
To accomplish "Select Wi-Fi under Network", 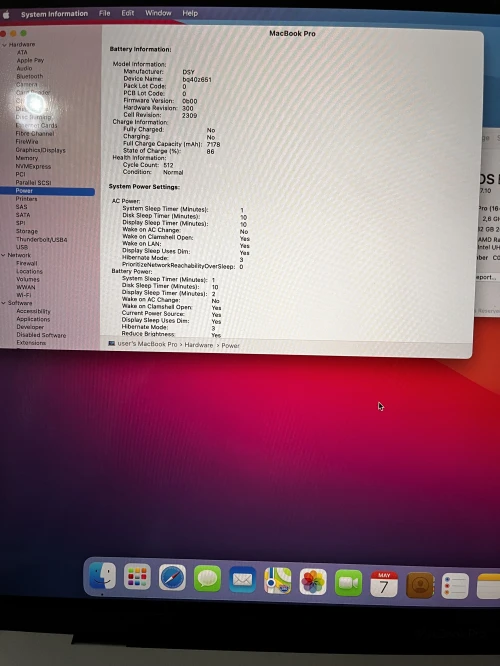I will tap(24, 295).
